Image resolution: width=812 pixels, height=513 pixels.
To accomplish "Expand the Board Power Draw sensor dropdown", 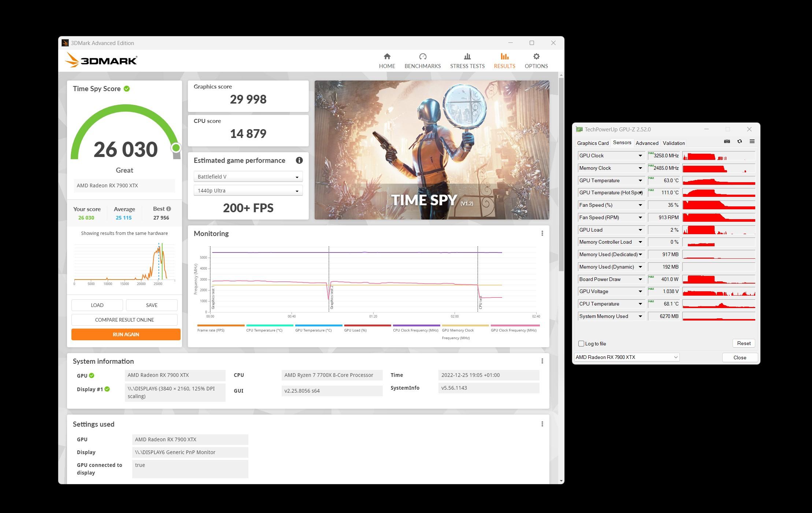I will pos(640,280).
